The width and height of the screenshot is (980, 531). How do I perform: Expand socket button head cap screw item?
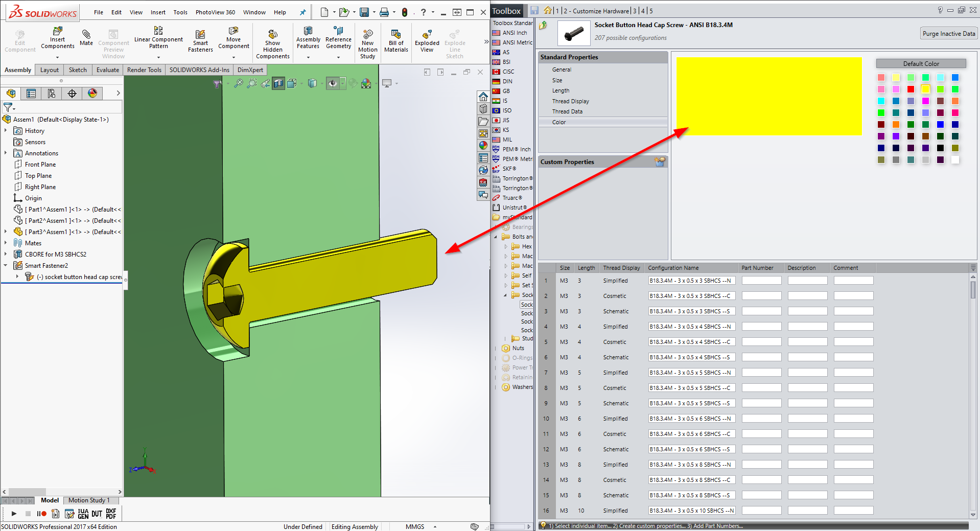coord(17,276)
